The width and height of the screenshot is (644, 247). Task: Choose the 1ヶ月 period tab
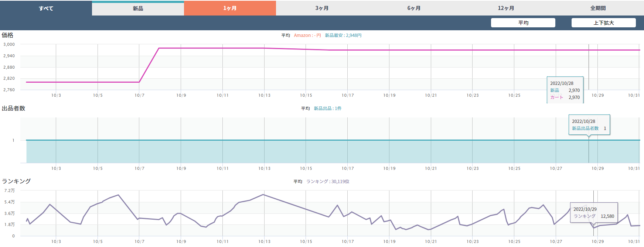(230, 8)
